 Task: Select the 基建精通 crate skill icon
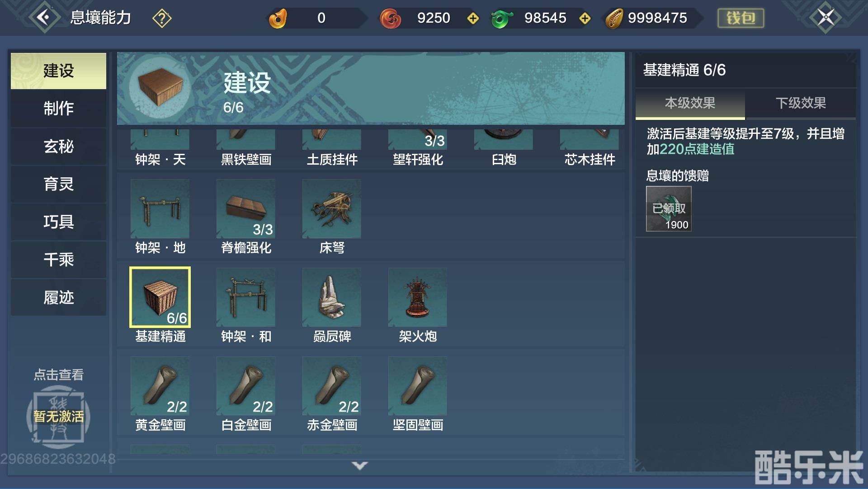160,297
